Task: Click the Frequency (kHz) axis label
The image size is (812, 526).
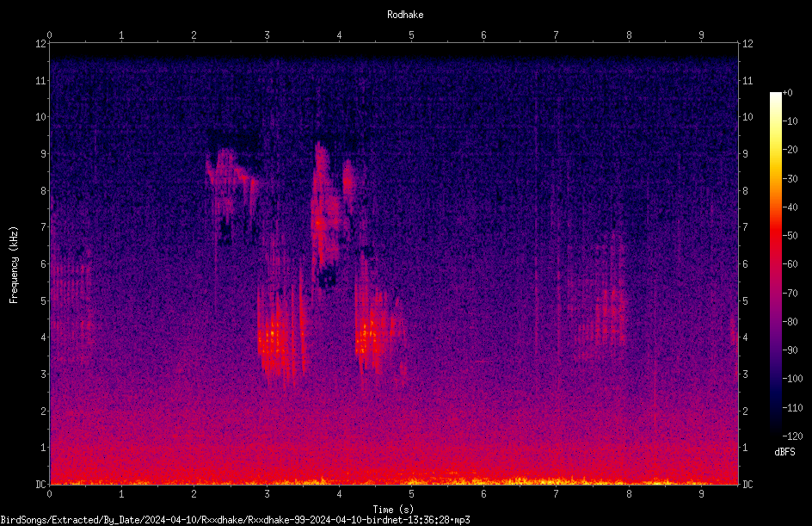Action: point(14,265)
